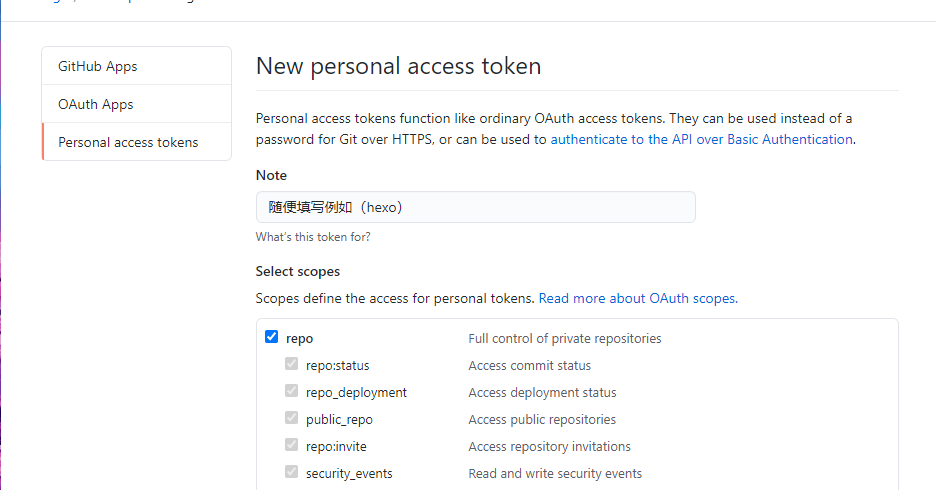
Task: Toggle the repo:status checkbox
Action: pos(291,364)
